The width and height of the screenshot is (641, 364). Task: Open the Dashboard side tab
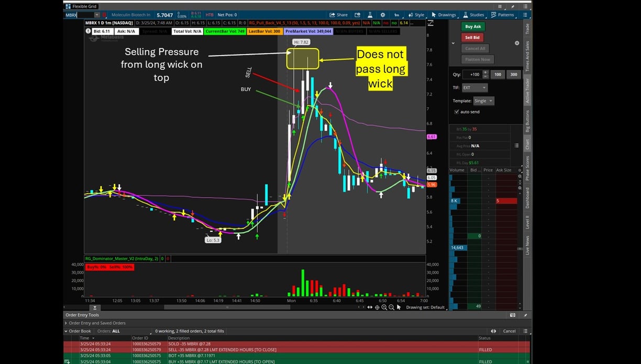coord(527,198)
